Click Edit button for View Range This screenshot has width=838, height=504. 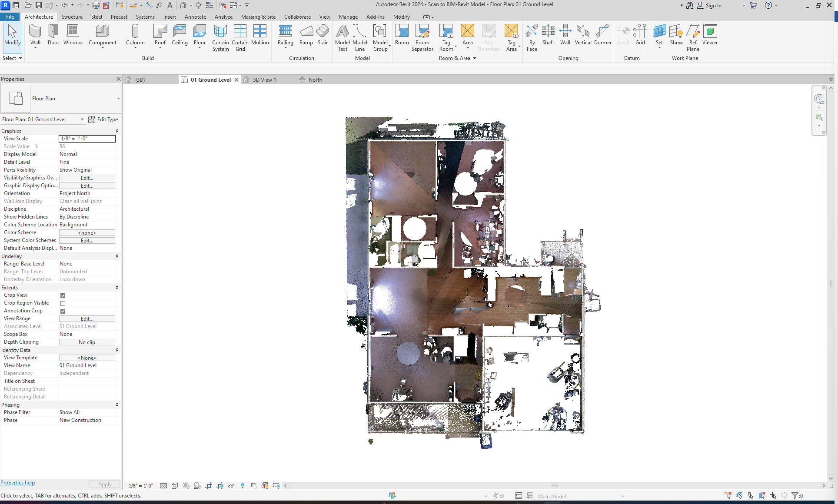point(87,319)
